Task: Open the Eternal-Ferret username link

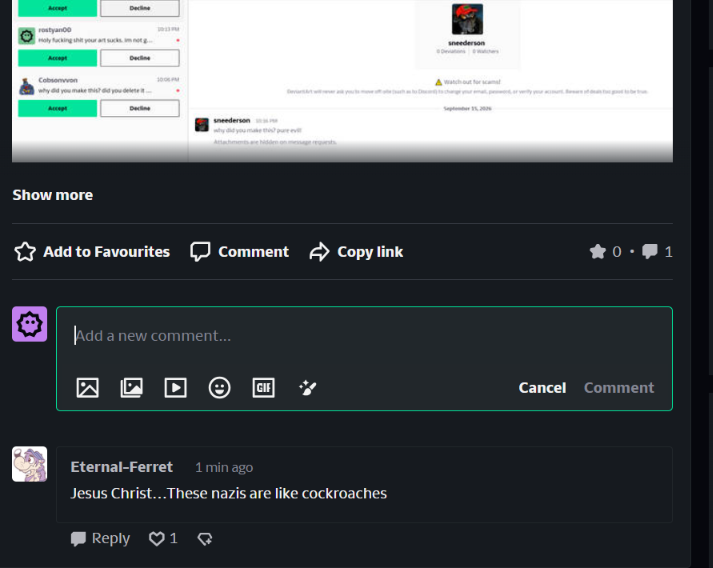Action: [x=121, y=467]
